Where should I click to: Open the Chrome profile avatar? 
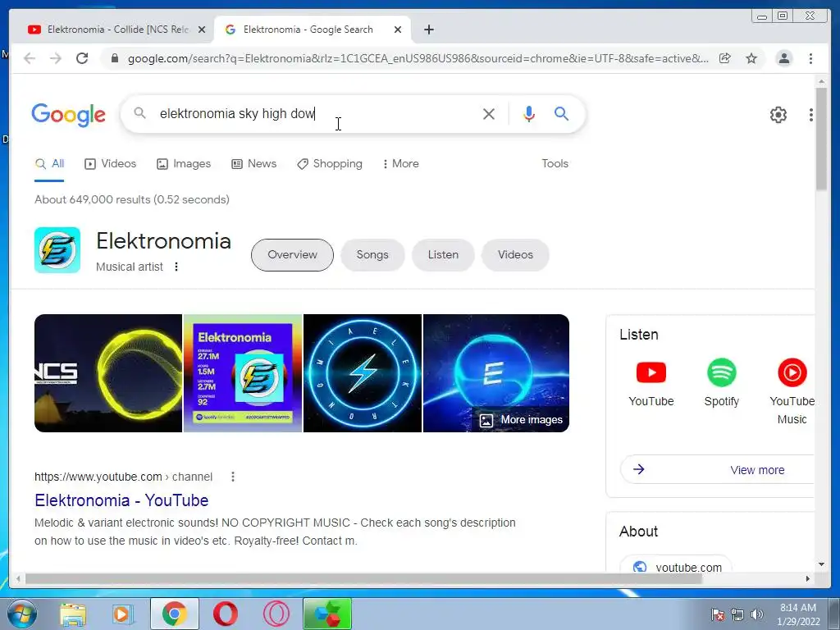783,58
